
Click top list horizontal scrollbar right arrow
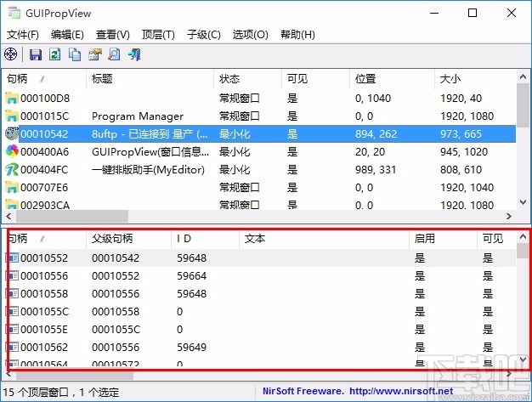point(508,216)
